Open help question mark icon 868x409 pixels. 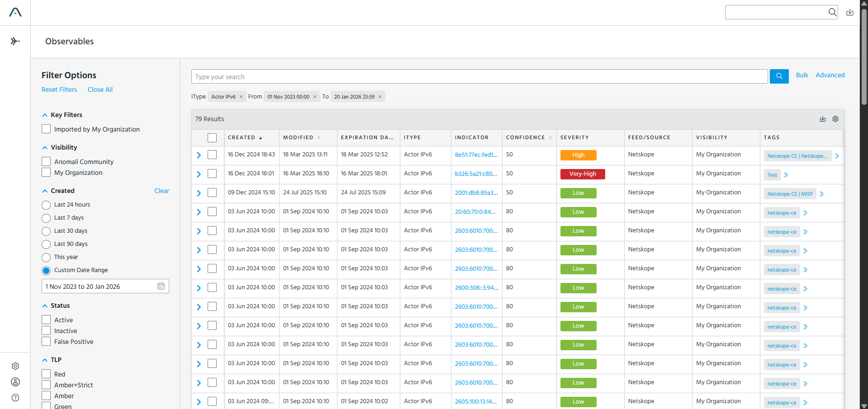click(x=15, y=398)
